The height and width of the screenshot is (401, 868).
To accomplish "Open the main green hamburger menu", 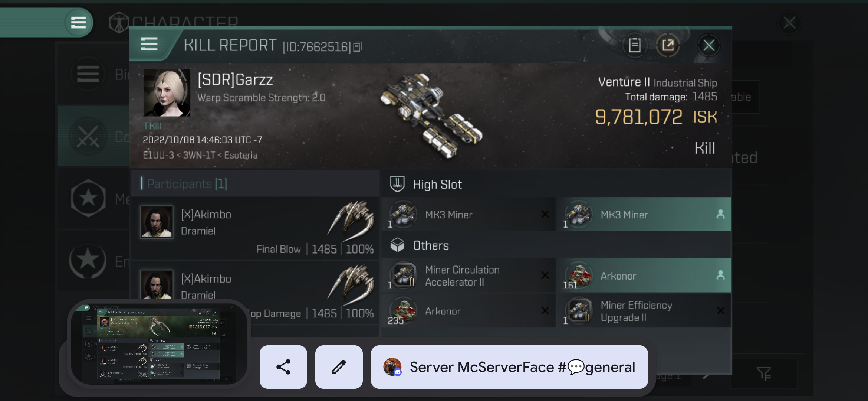I will (78, 22).
